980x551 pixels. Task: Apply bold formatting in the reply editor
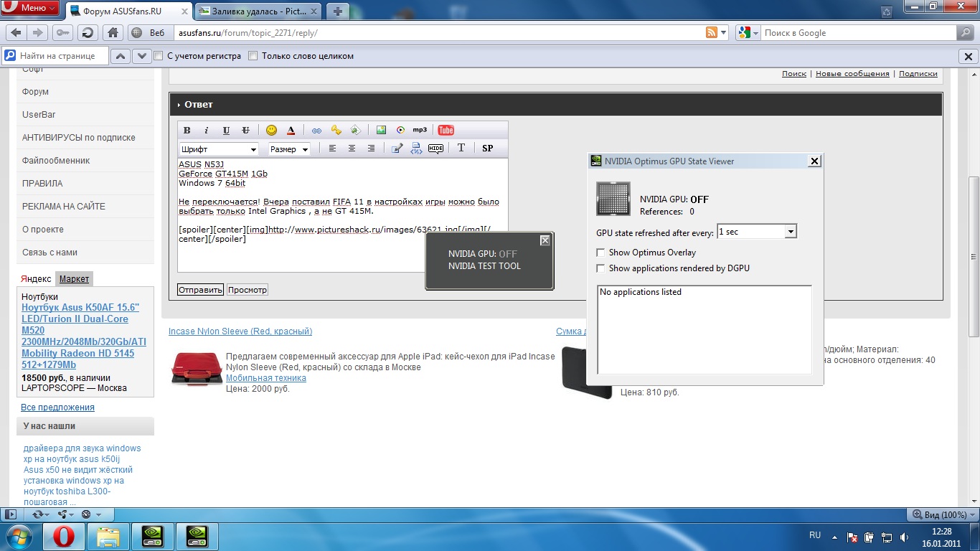pos(187,130)
